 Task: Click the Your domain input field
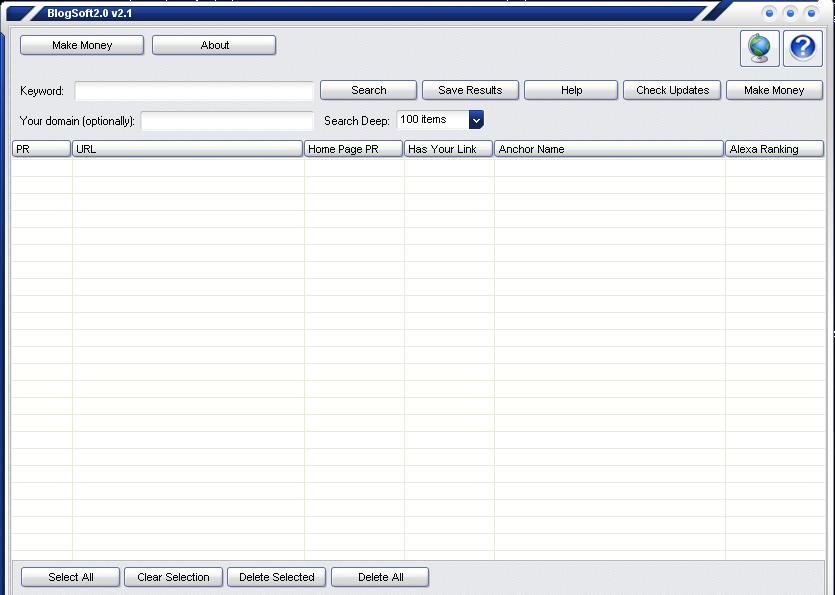pyautogui.click(x=227, y=121)
